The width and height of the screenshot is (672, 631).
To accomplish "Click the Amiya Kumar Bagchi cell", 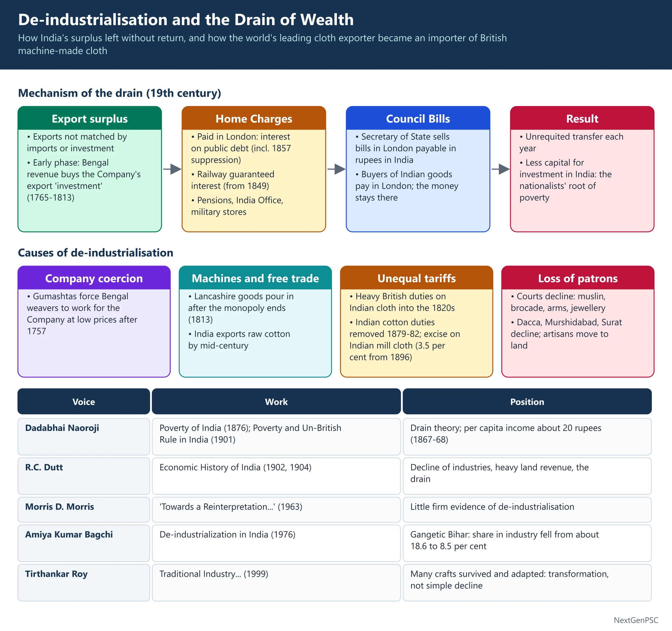I will 84,543.
